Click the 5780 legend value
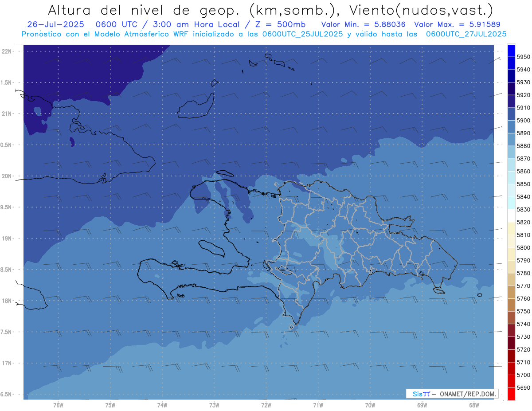Screen dimensions: 532x411 tap(523, 273)
